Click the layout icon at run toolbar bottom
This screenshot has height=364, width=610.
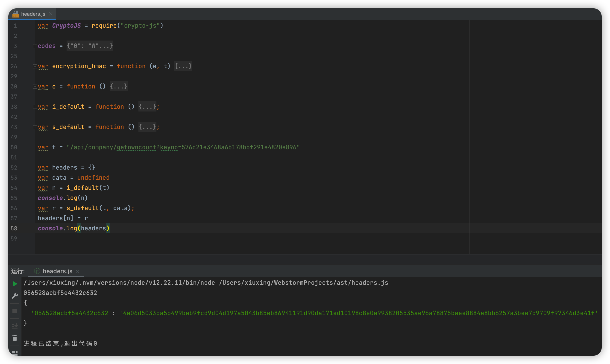15,353
